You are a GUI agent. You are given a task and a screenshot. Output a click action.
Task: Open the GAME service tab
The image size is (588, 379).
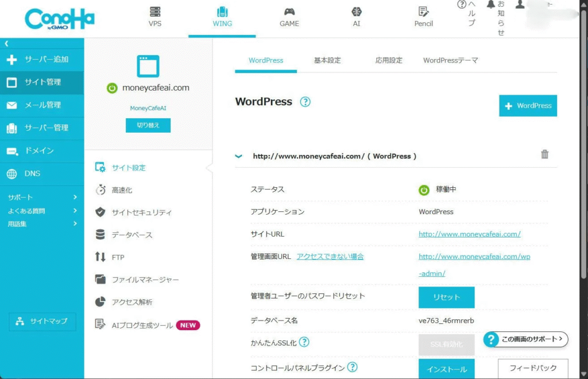pyautogui.click(x=289, y=17)
